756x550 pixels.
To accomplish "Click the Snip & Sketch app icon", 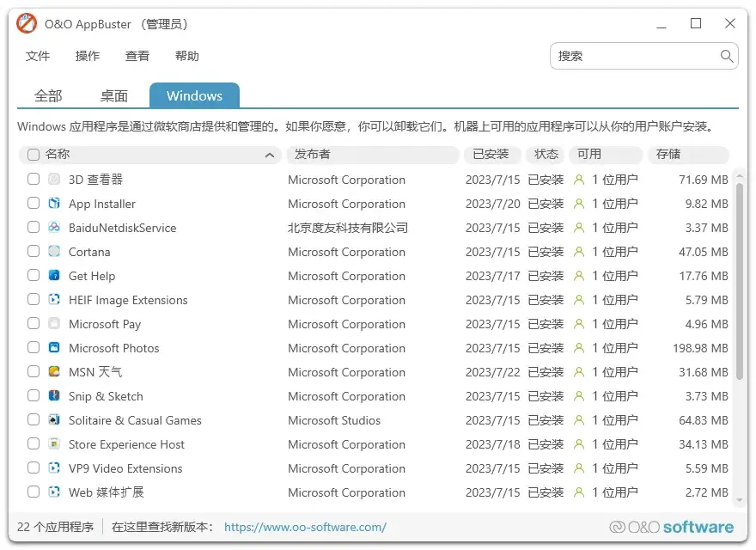I will 54,396.
